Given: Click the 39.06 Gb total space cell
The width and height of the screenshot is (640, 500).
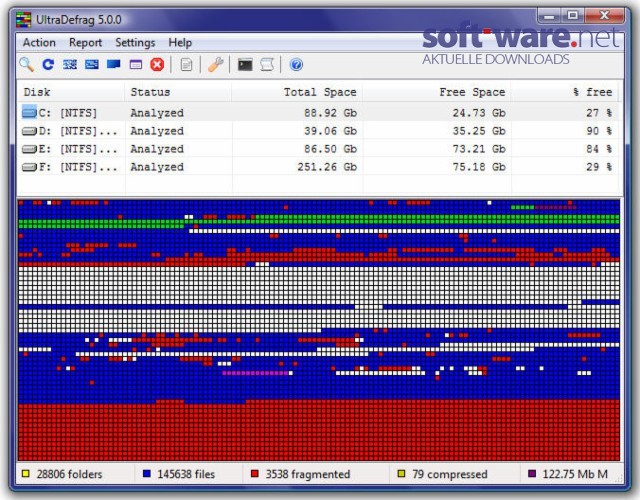Looking at the screenshot, I should pos(331,131).
